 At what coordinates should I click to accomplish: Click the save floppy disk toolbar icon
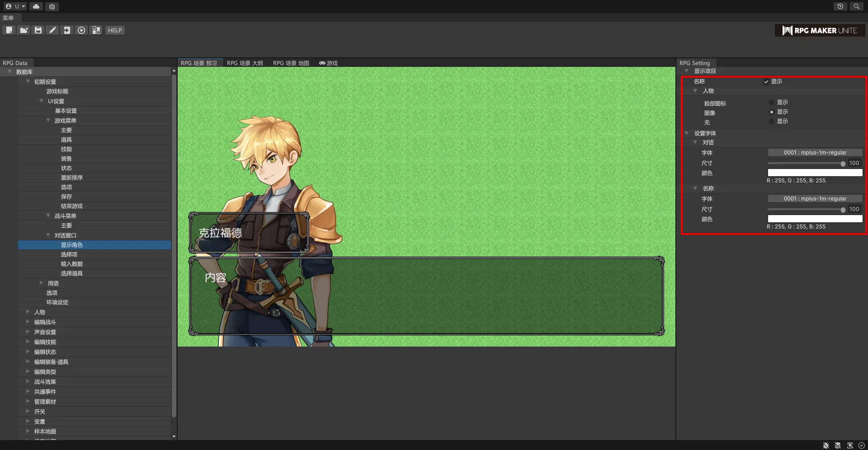pos(38,30)
